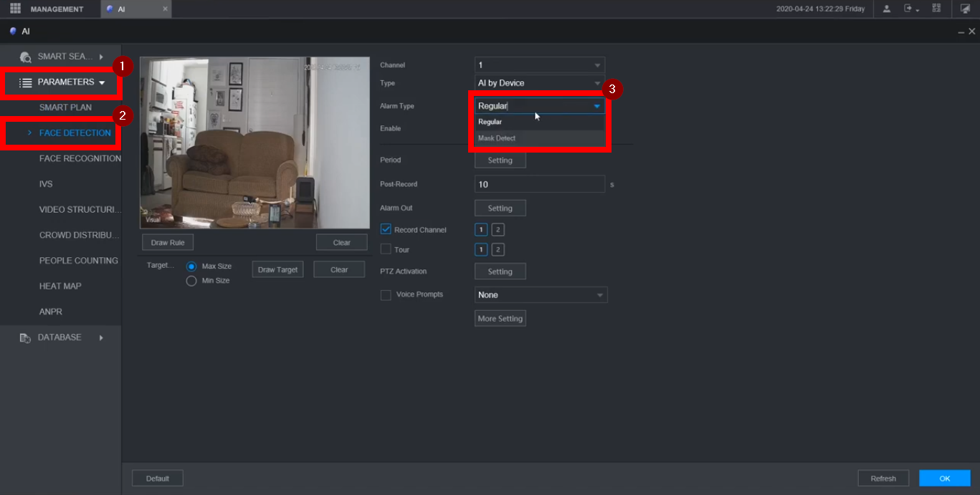Toggle Record Channel number 2
980x495 pixels.
[x=498, y=230]
